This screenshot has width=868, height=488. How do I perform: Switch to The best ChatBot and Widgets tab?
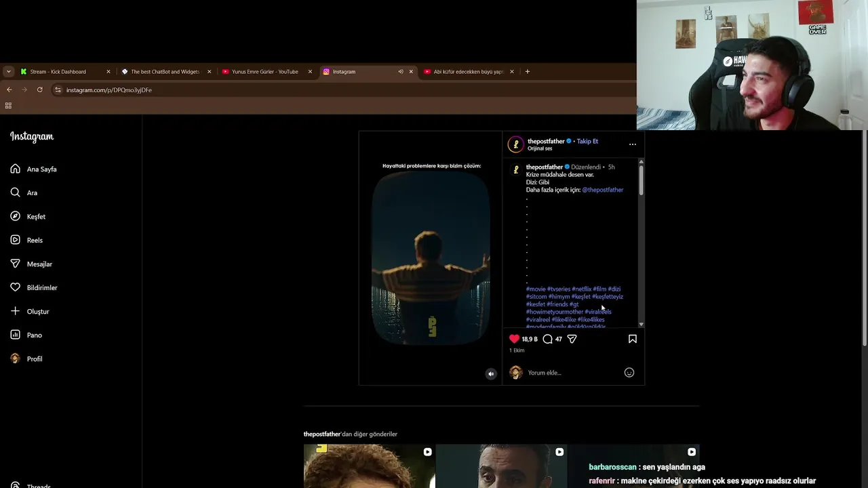[x=165, y=72]
